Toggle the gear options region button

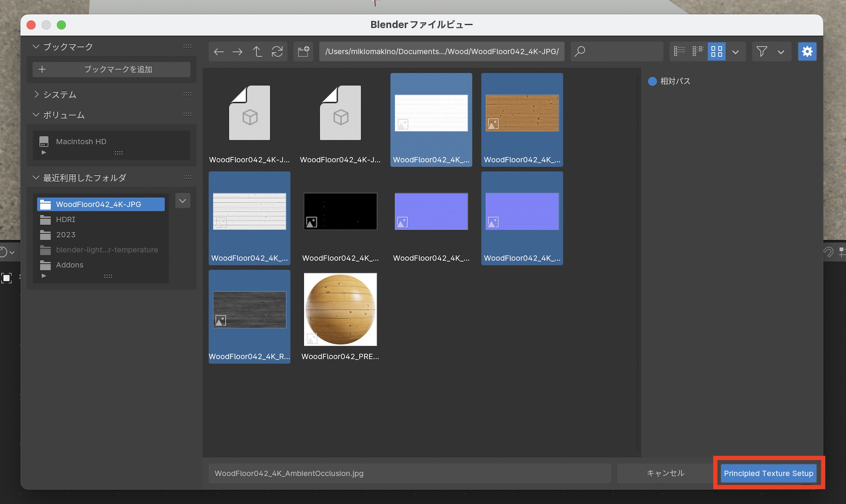click(x=807, y=52)
